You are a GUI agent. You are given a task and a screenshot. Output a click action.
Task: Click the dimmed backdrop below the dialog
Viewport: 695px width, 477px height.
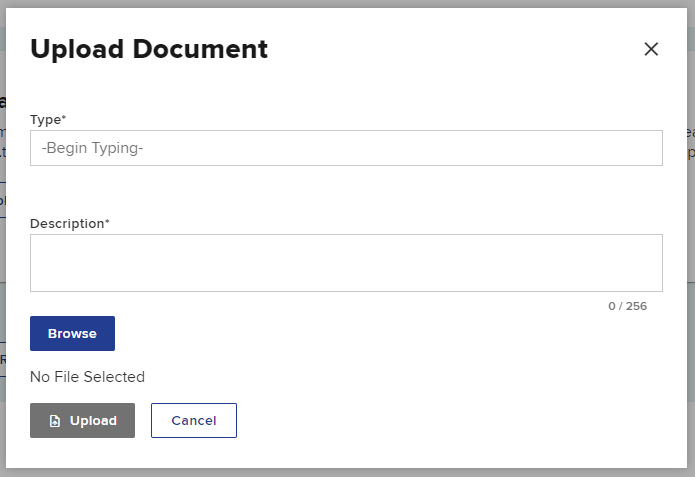click(347, 472)
